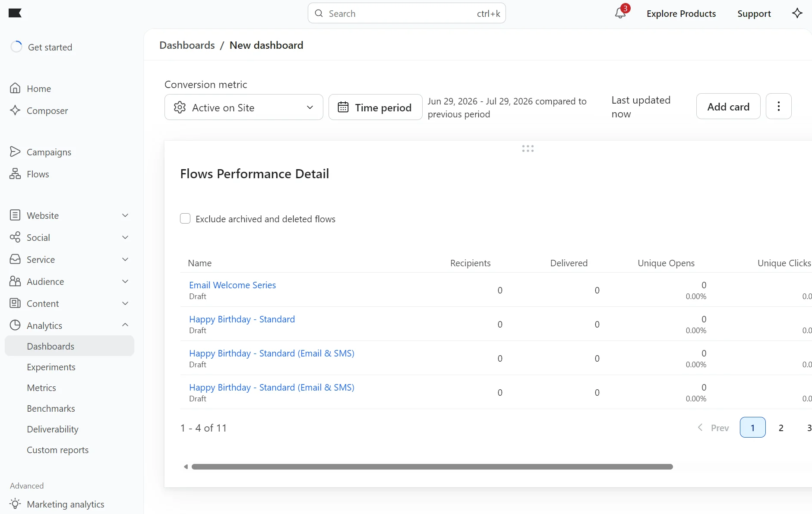Click the Home house icon
This screenshot has height=514, width=812.
15,88
